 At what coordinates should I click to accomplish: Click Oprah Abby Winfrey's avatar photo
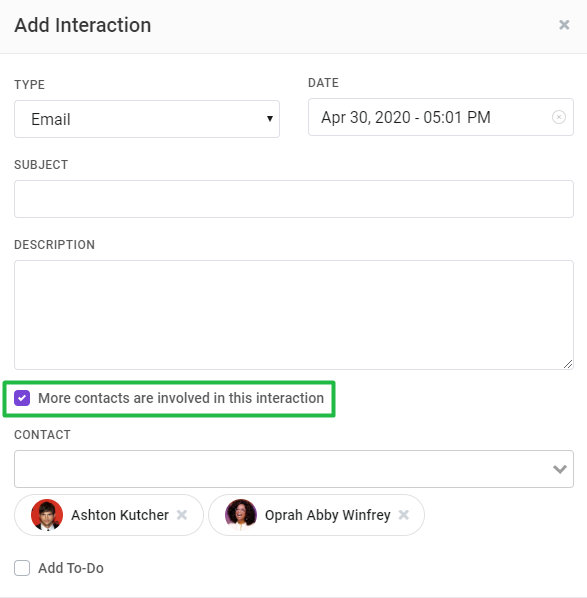point(241,515)
